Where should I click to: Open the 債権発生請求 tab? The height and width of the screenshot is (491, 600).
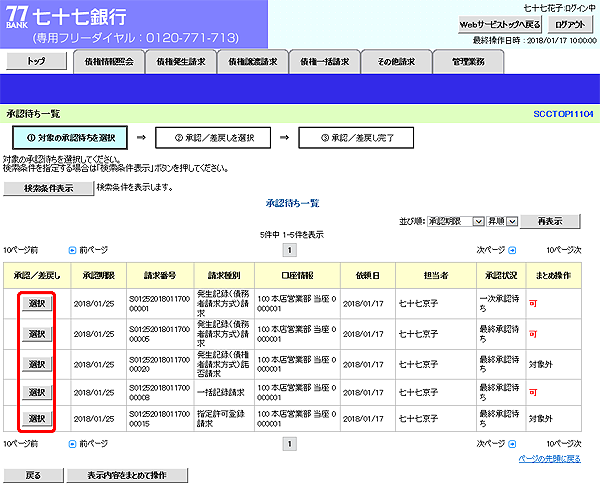(181, 62)
